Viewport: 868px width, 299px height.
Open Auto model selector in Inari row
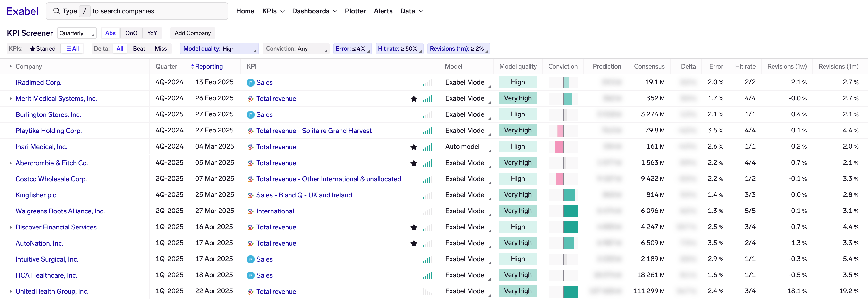point(468,147)
